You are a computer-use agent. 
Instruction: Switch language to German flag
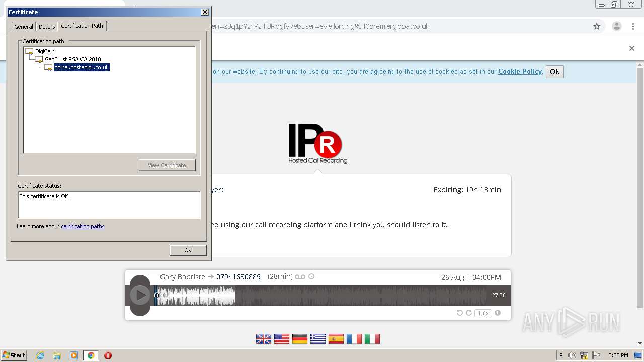coord(300,339)
